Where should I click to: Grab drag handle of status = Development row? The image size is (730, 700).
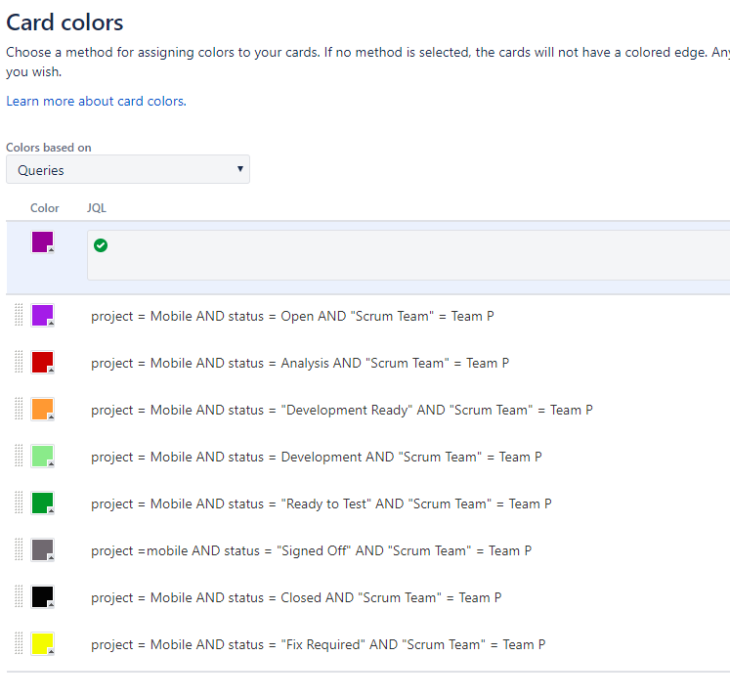(19, 456)
